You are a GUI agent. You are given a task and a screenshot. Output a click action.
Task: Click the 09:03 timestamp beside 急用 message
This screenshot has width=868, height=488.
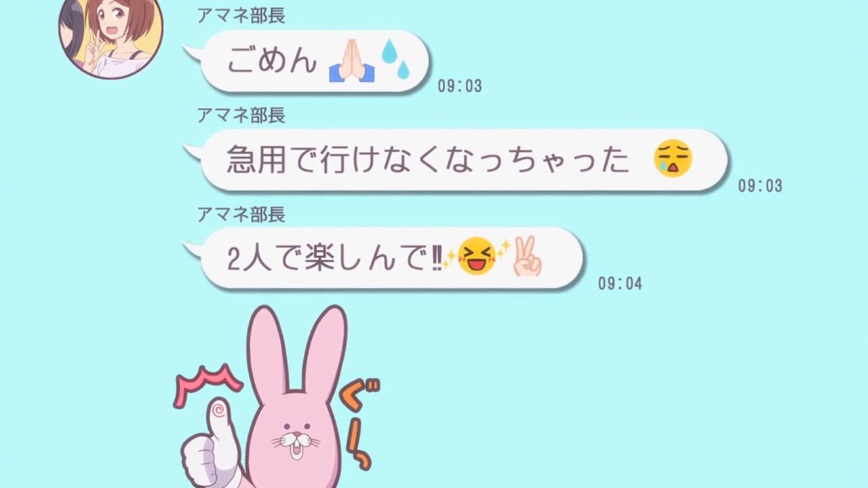tap(760, 185)
